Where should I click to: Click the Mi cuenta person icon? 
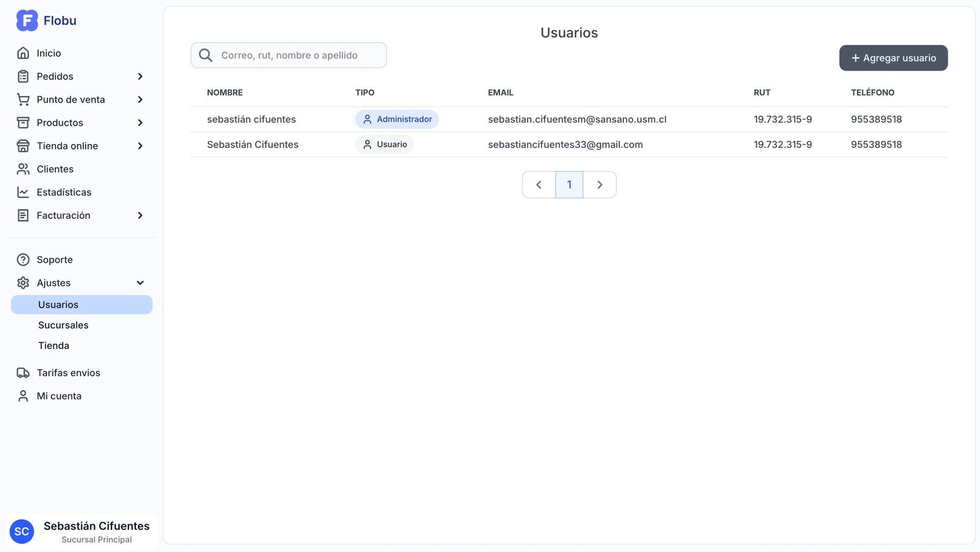click(x=23, y=396)
